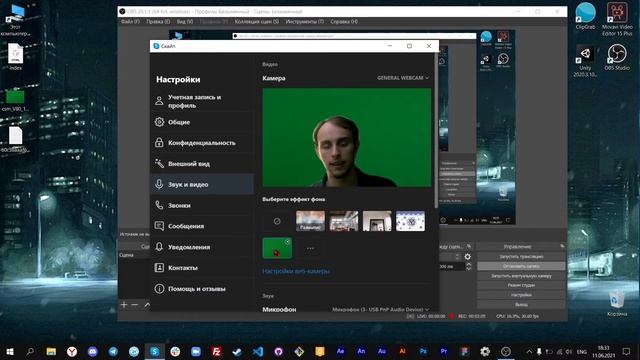Remove the custom green background image
640x360 pixels.
click(287, 242)
